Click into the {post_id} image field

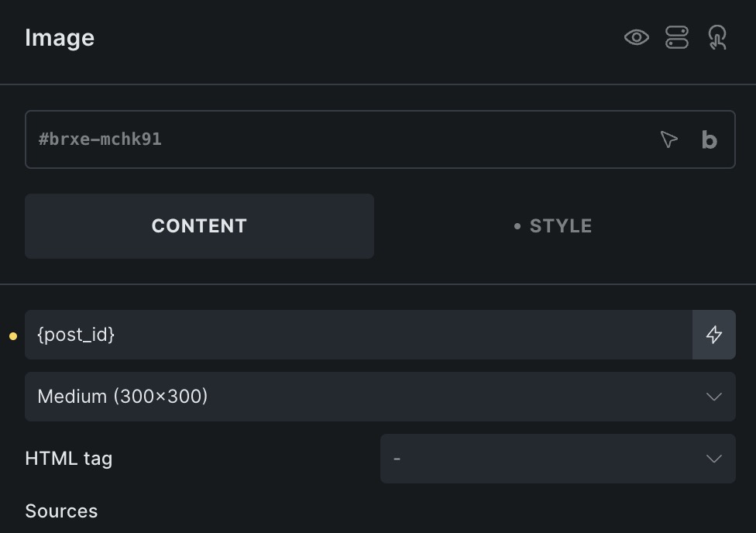pos(359,335)
